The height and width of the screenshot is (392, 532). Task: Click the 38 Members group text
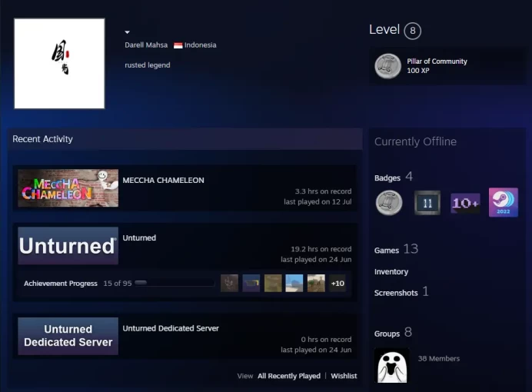pos(439,358)
